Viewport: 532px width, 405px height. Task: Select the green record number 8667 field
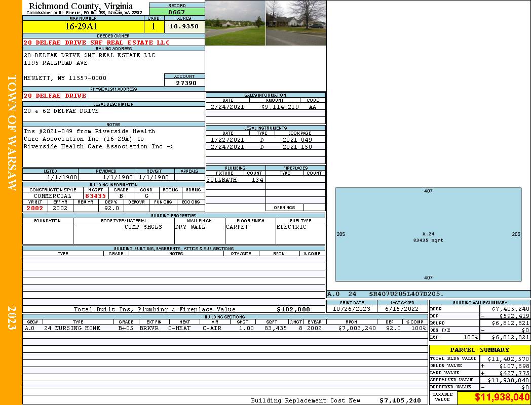pos(177,12)
